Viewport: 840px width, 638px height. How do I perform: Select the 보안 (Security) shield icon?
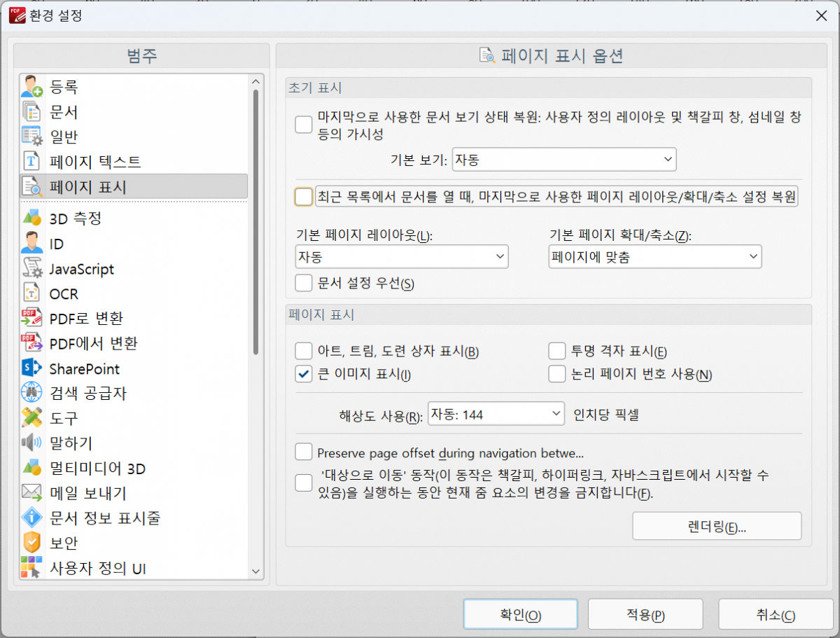(31, 543)
